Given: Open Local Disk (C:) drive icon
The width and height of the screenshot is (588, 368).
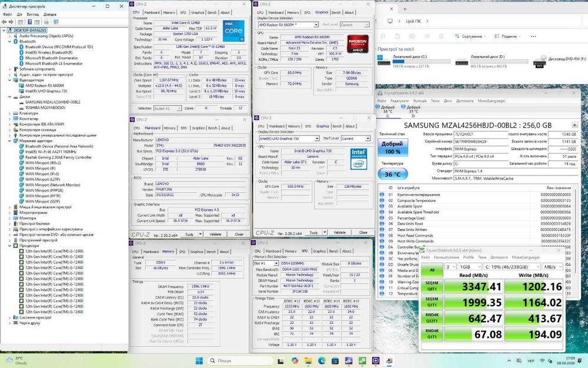Looking at the screenshot, I should coord(383,61).
